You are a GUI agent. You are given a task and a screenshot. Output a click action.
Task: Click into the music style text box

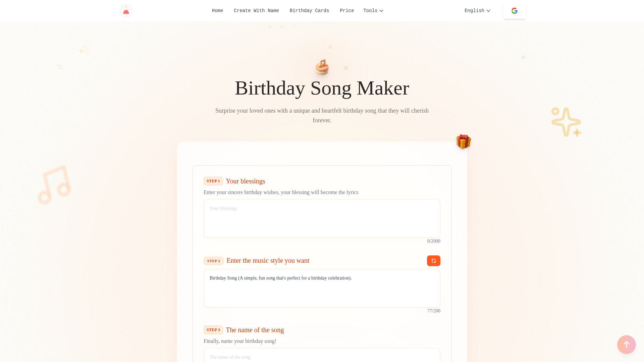pos(322,288)
